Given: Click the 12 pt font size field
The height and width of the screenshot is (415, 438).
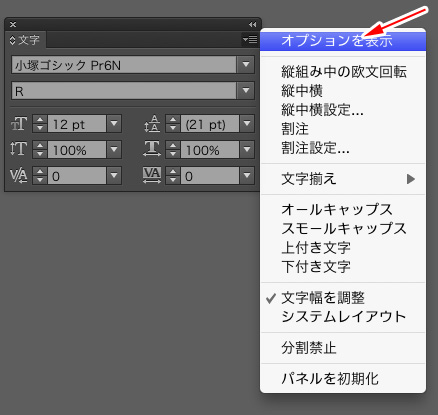Looking at the screenshot, I should click(x=77, y=124).
